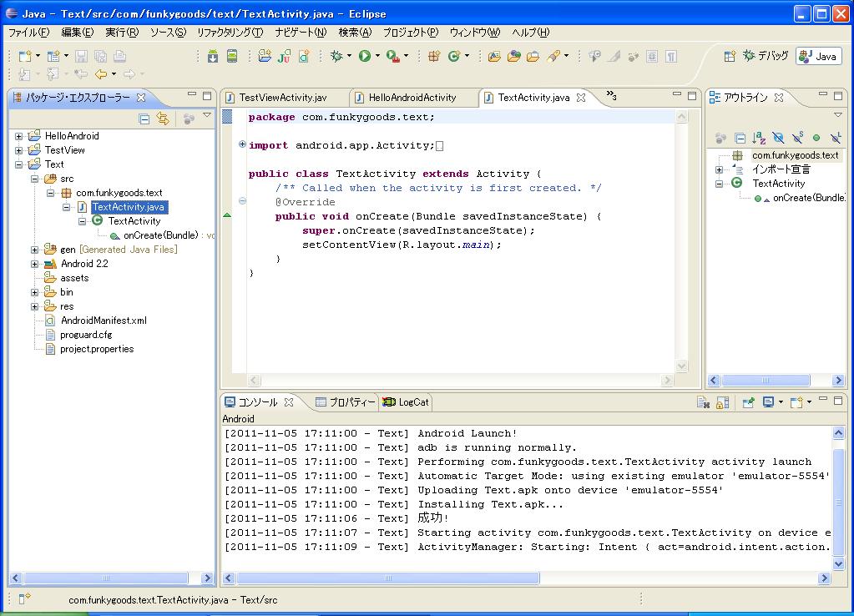Click the Save floppy disk icon

tap(81, 56)
